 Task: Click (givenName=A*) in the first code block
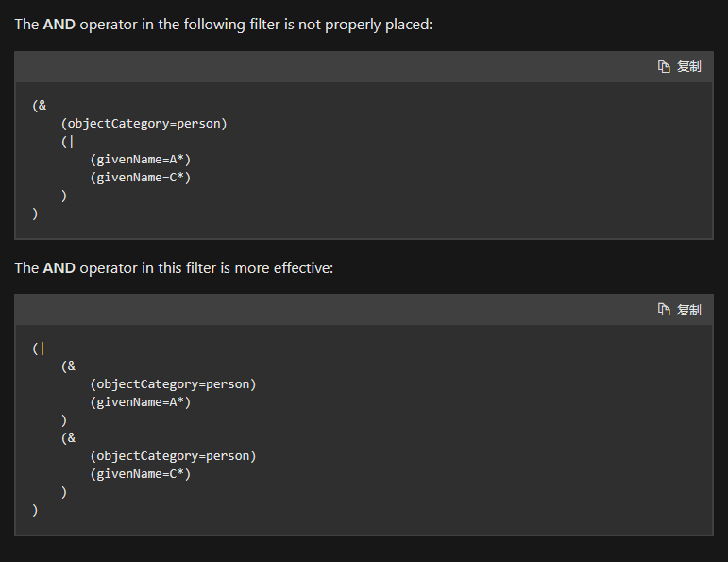pos(141,159)
